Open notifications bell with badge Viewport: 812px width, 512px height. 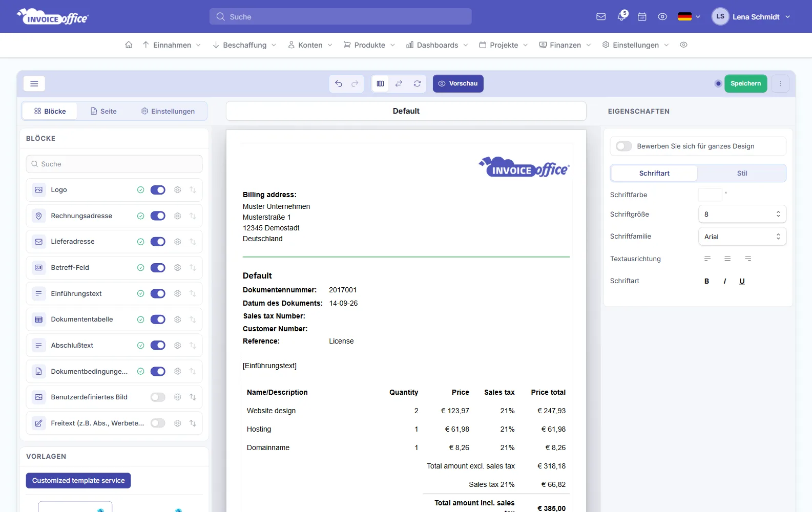pyautogui.click(x=622, y=16)
